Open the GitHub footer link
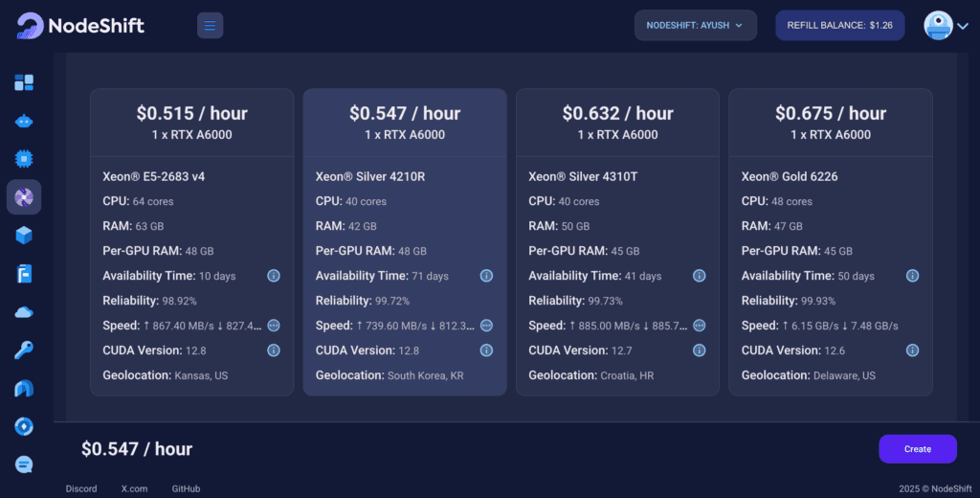This screenshot has height=498, width=980. coord(186,488)
